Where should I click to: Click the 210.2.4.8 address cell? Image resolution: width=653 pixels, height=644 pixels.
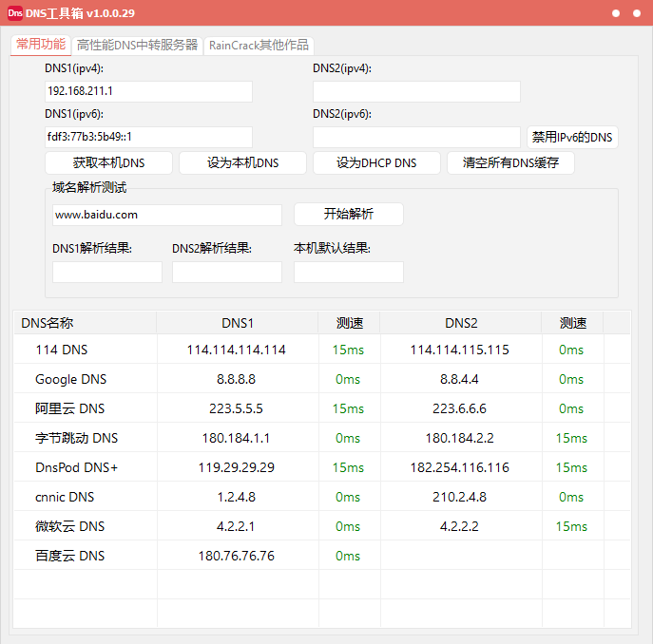460,497
